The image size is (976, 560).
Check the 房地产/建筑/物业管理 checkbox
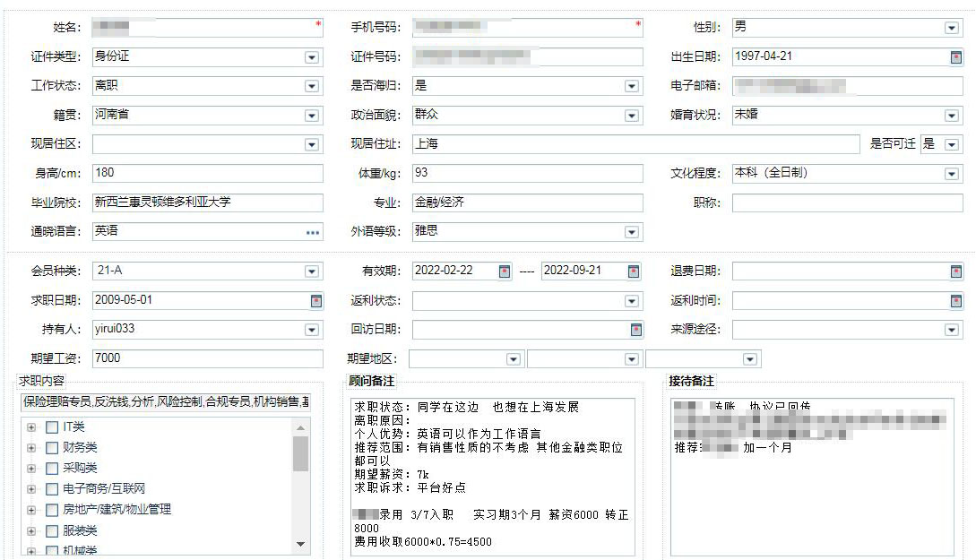(x=52, y=510)
